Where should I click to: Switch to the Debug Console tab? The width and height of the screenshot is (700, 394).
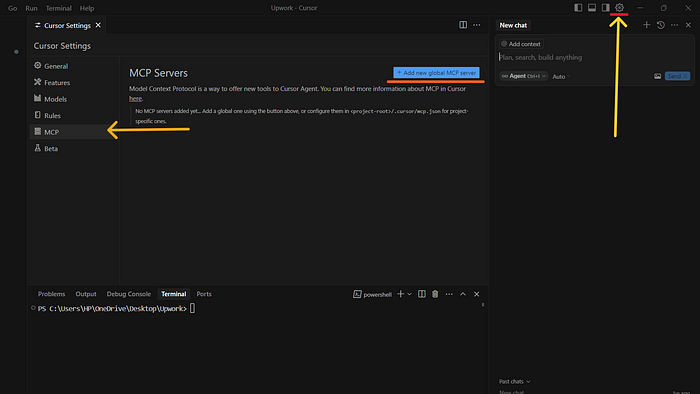pyautogui.click(x=129, y=294)
